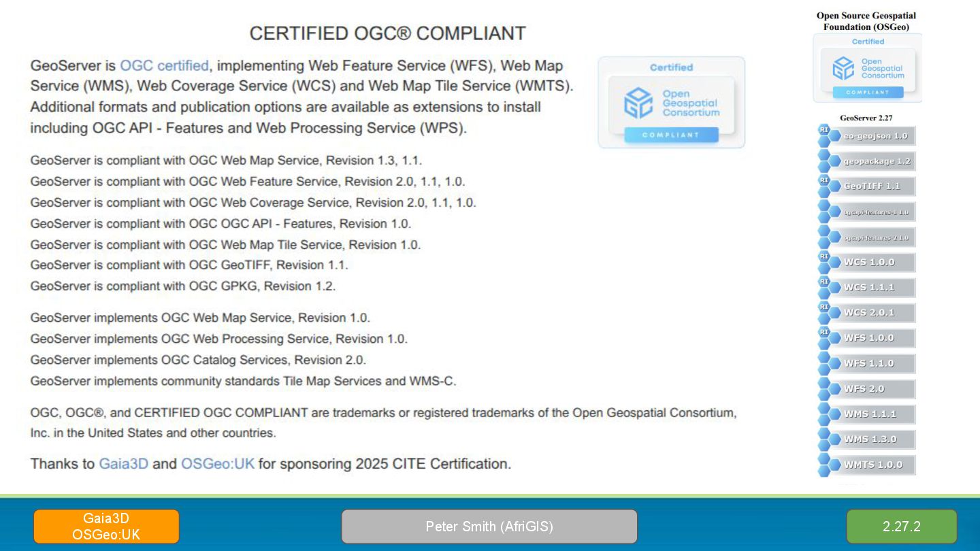Select the WFS 1.1.0 badge

[x=866, y=363]
